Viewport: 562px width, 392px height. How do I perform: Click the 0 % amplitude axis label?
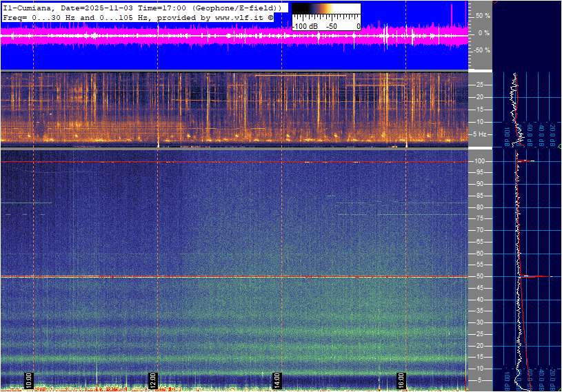click(484, 32)
